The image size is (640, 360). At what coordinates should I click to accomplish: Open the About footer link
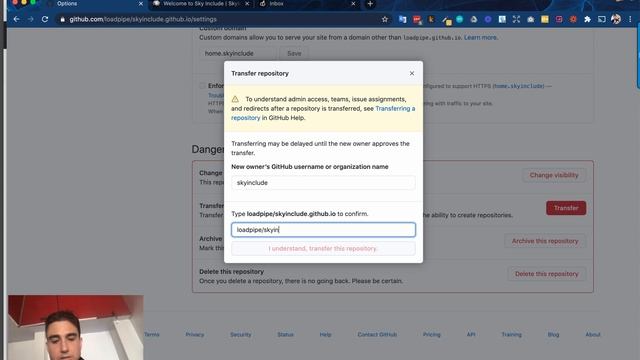593,334
